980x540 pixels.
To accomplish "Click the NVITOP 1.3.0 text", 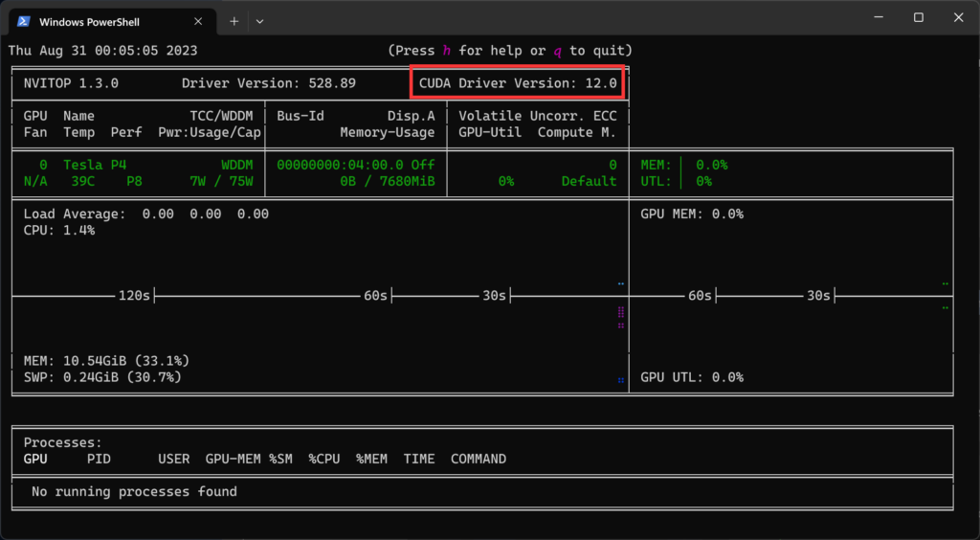I will point(71,83).
